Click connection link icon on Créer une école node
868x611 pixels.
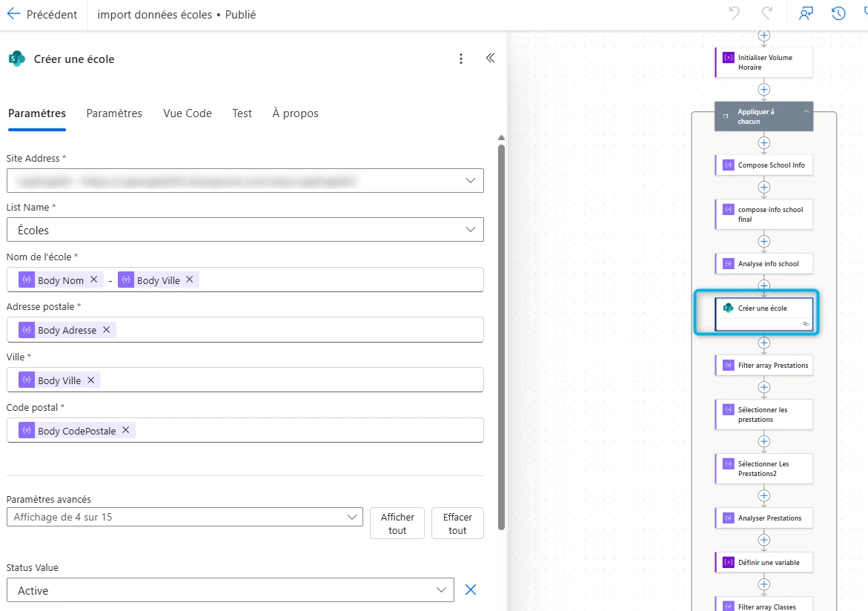click(806, 324)
